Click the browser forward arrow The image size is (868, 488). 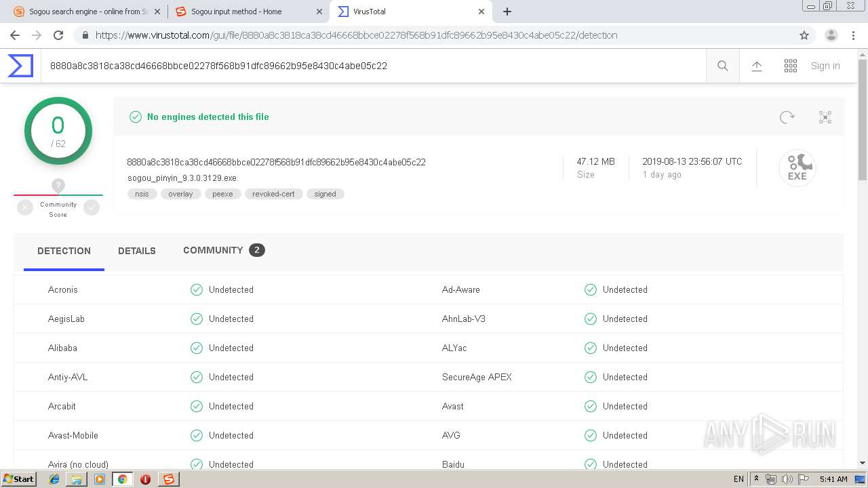[37, 35]
